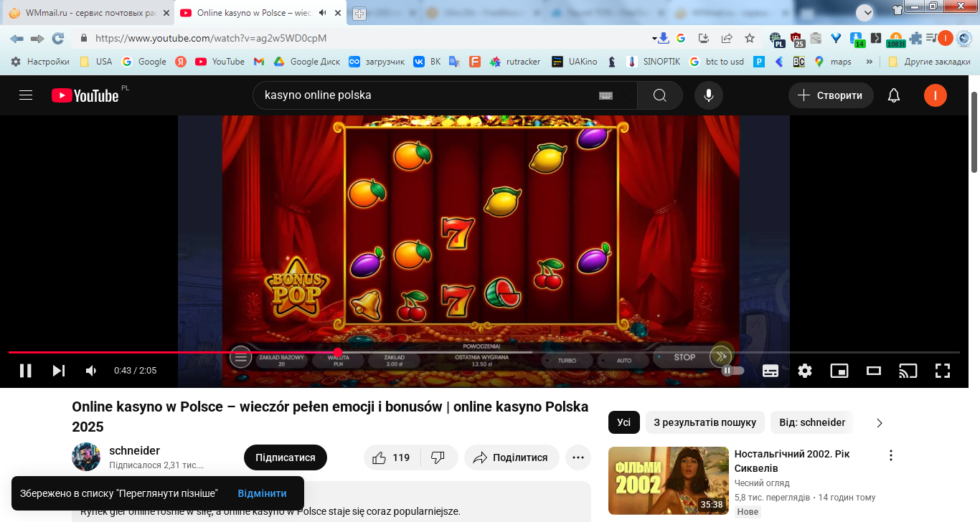
Task: Switch to theater mode
Action: [874, 371]
